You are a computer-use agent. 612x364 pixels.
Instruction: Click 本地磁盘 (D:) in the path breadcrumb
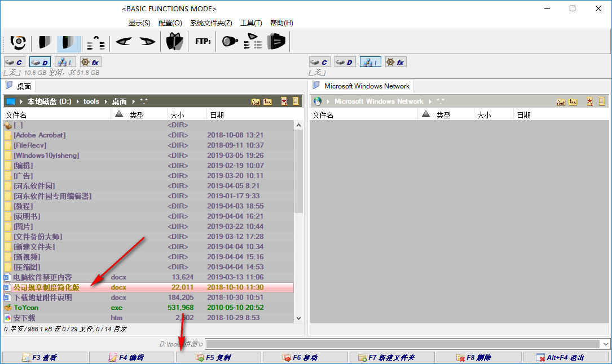(49, 102)
